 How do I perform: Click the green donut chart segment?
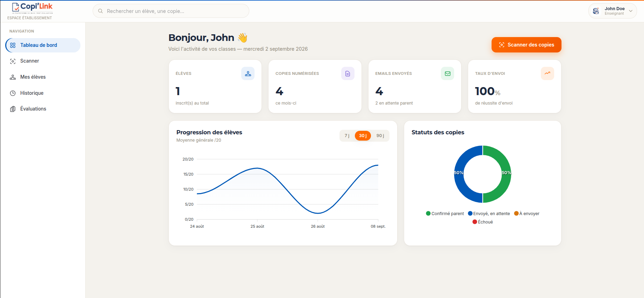pos(506,174)
